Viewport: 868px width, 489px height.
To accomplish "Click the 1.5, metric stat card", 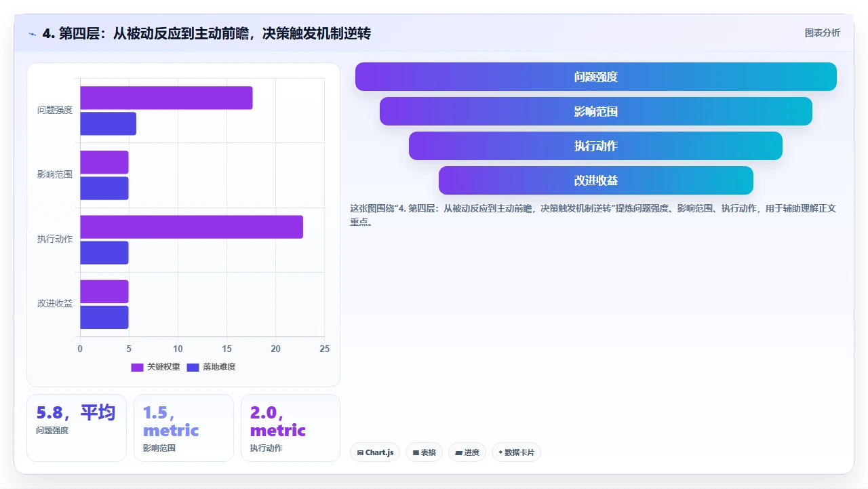I will 184,428.
